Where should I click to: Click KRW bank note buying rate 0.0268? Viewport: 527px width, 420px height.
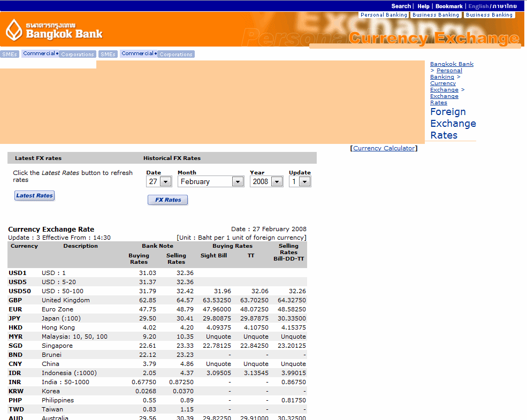click(x=146, y=391)
